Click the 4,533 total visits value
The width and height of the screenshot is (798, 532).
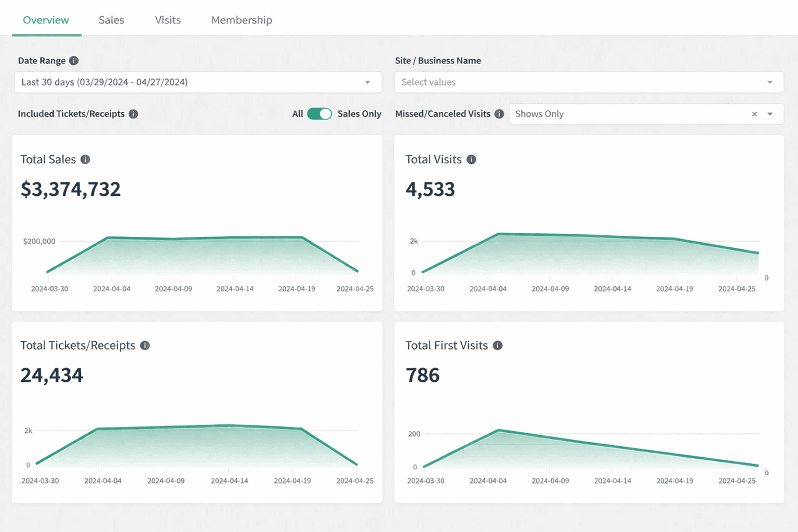click(430, 189)
